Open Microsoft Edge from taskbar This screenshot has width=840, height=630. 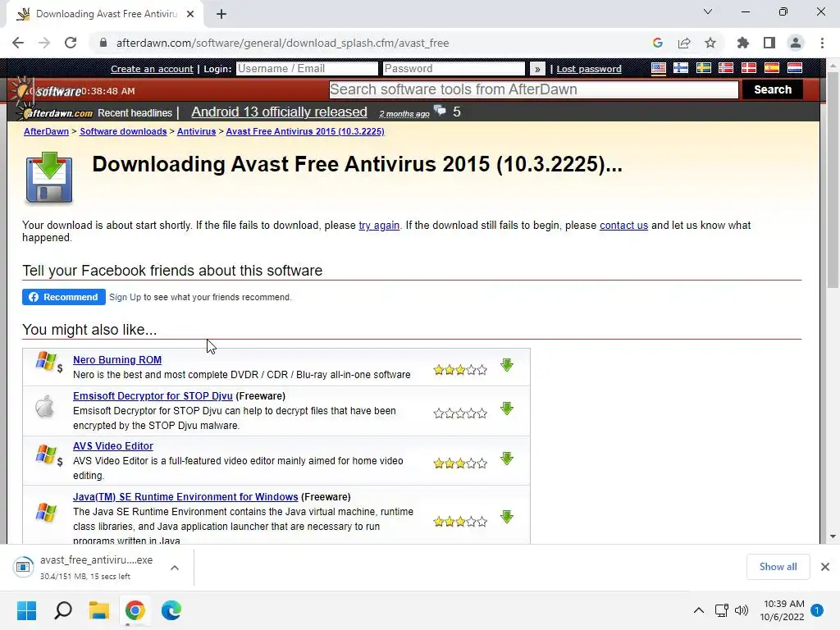click(171, 610)
